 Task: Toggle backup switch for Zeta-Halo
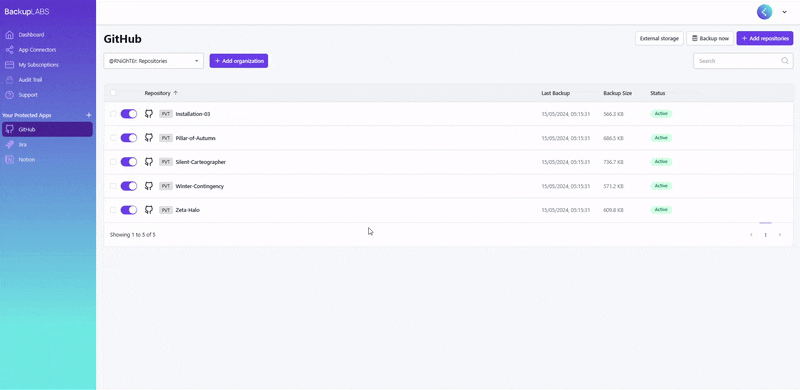(129, 210)
